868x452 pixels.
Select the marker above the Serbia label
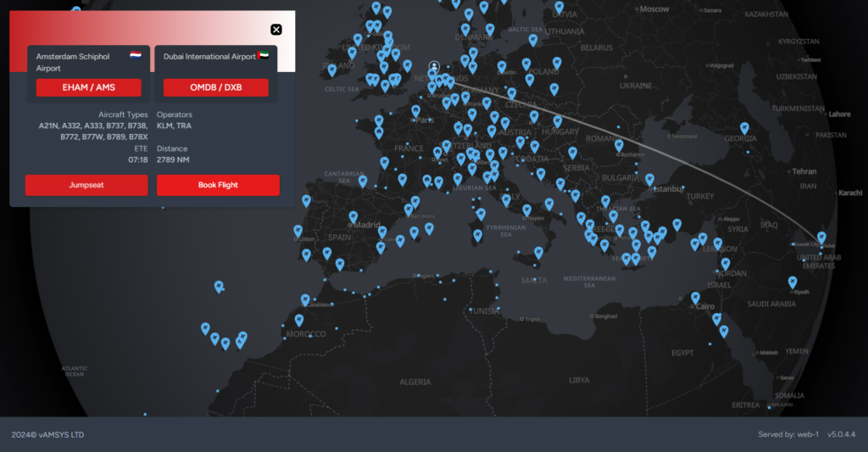pos(572,153)
